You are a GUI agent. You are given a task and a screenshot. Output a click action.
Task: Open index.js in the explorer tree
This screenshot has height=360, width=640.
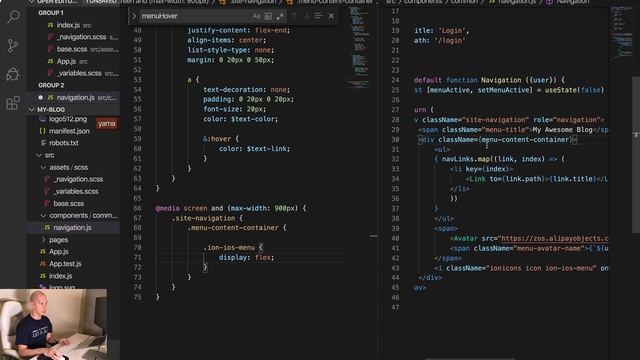74,276
